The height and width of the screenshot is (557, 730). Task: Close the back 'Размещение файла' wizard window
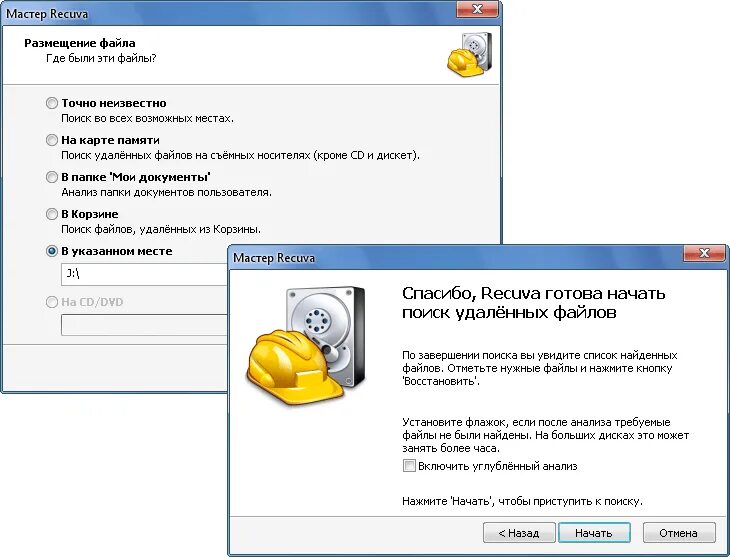click(x=477, y=9)
